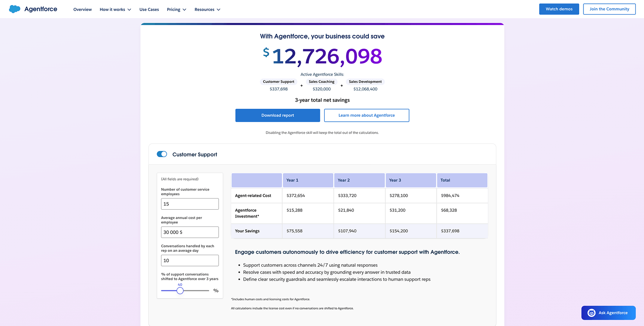The width and height of the screenshot is (644, 326).
Task: Click the Sales Coaching skill chip
Action: [322, 81]
